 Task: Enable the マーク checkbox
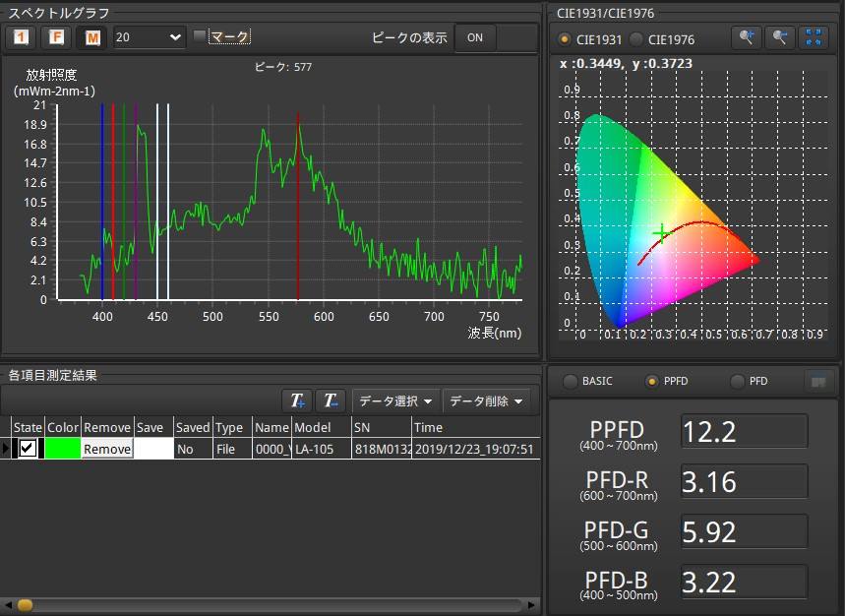tap(200, 36)
